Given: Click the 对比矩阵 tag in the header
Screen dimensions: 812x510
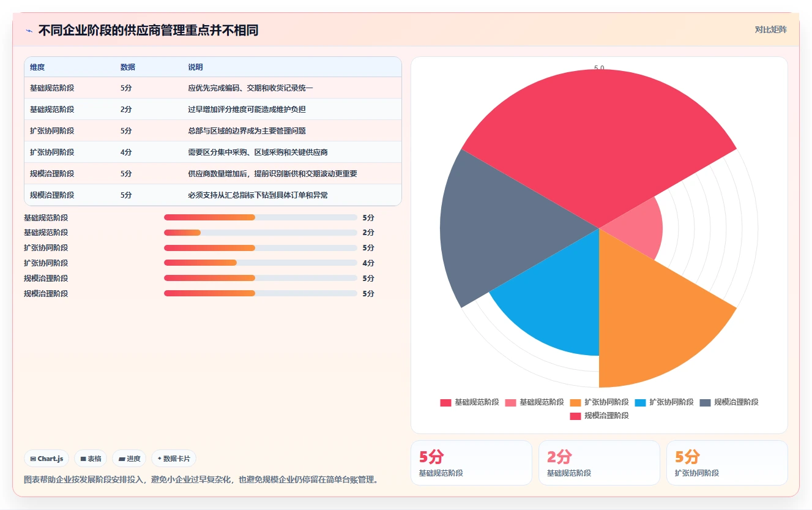Looking at the screenshot, I should (x=770, y=29).
